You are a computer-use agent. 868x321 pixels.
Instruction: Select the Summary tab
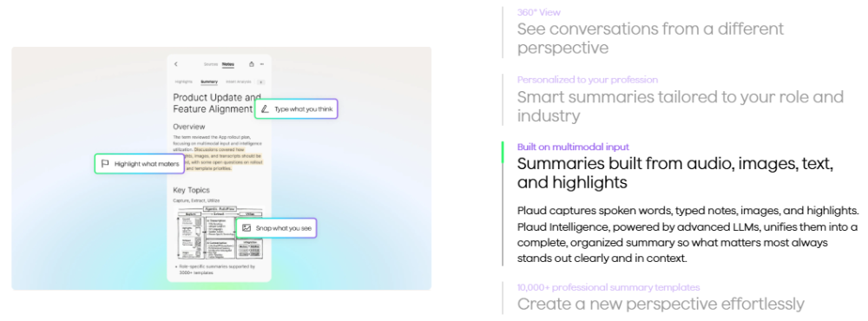tap(209, 82)
